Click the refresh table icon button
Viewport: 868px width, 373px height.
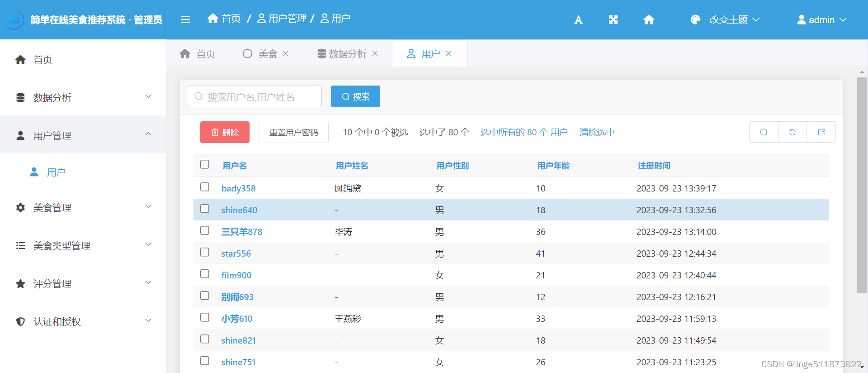coord(793,132)
